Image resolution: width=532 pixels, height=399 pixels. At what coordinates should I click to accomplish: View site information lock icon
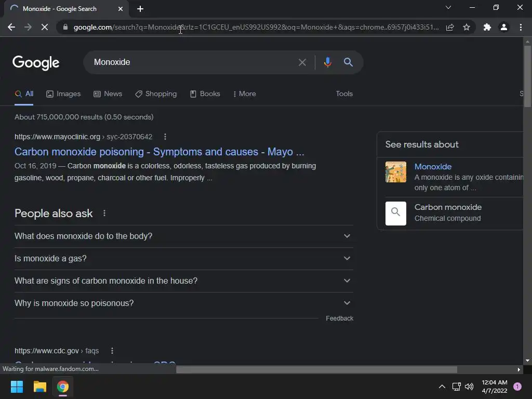point(65,27)
